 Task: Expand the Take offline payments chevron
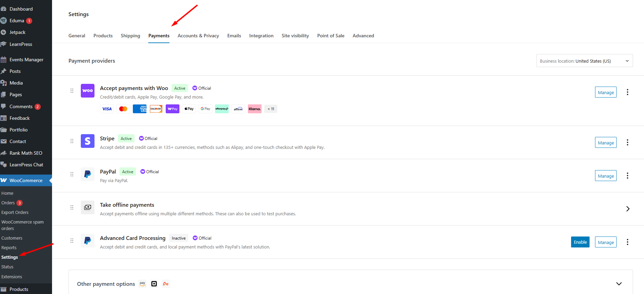click(628, 209)
